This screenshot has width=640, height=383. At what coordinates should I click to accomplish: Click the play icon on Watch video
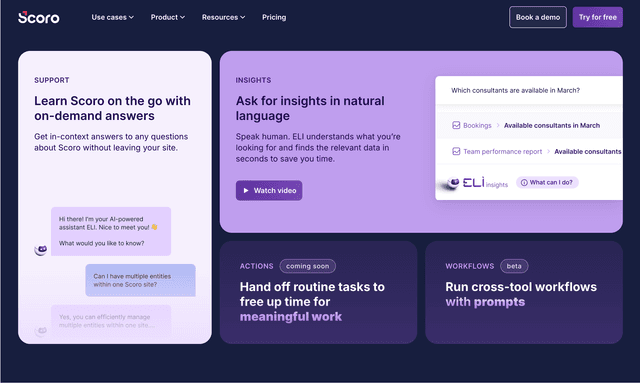click(246, 190)
